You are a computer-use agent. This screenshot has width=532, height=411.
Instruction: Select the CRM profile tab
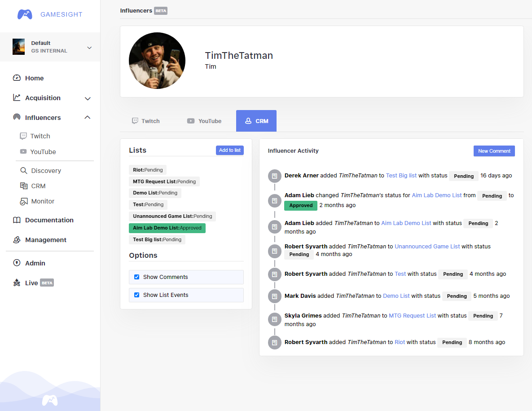[256, 121]
